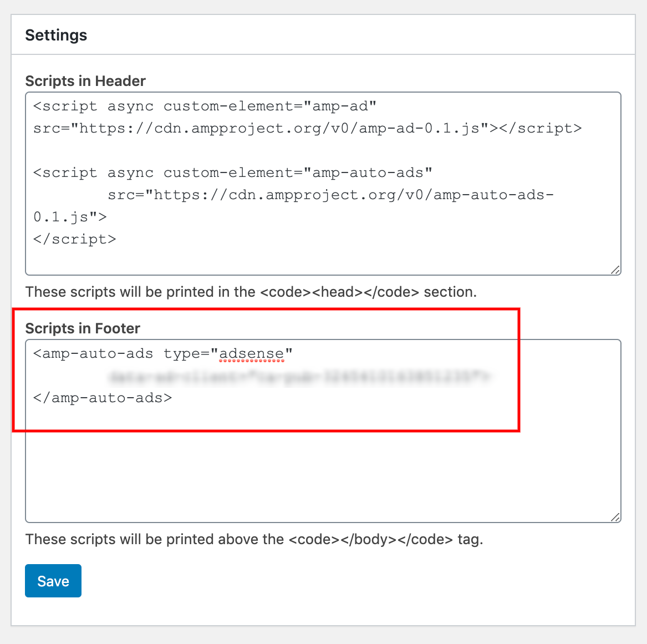Click the underlined word adsense in Footer box
The image size is (647, 644).
click(251, 354)
